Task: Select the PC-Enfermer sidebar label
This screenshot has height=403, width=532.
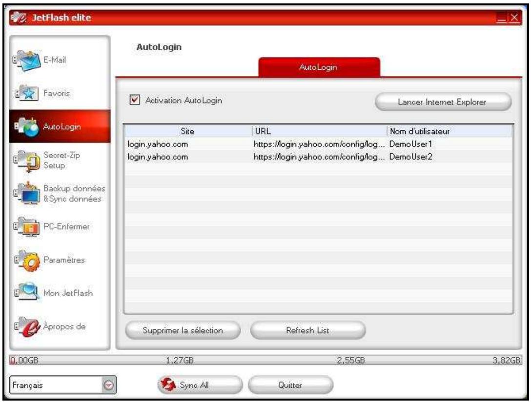Action: [x=66, y=226]
